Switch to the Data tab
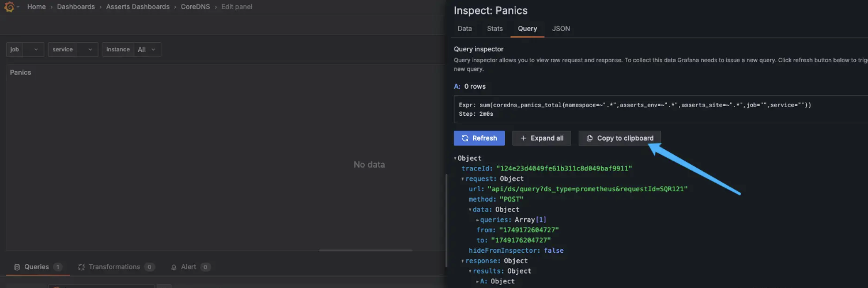The width and height of the screenshot is (868, 288). click(x=465, y=29)
